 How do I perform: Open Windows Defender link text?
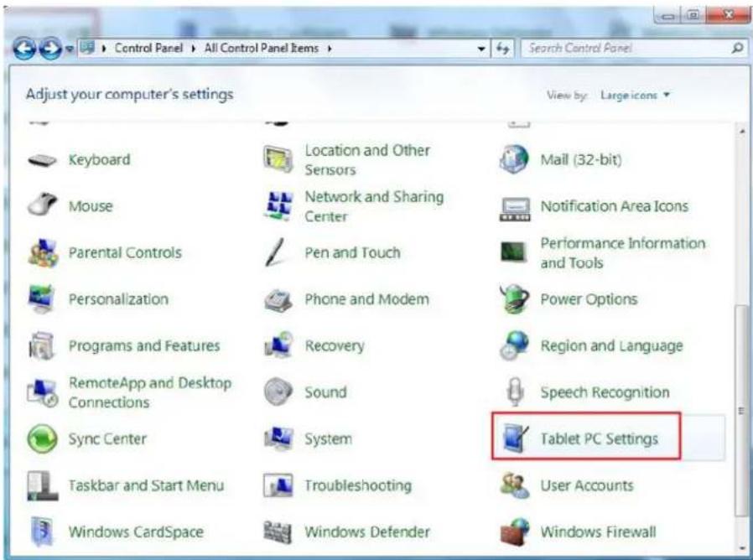[367, 532]
